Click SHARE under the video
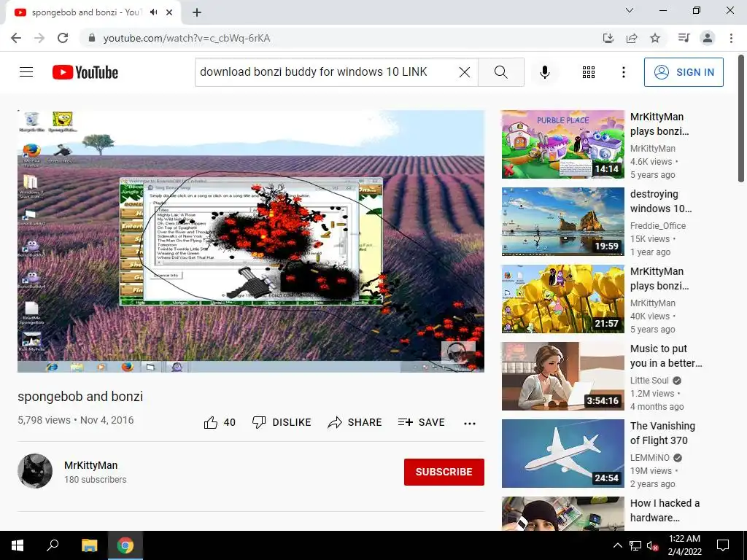The image size is (747, 560). [355, 422]
